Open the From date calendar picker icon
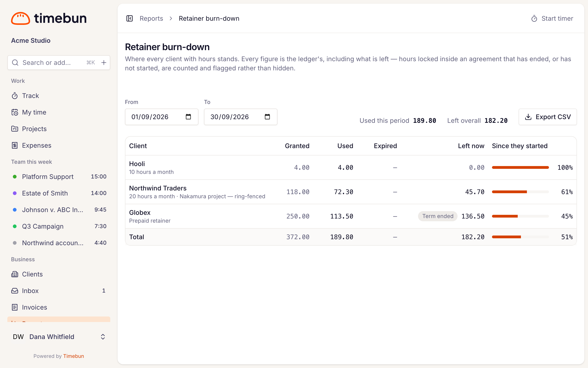588x368 pixels. tap(188, 117)
